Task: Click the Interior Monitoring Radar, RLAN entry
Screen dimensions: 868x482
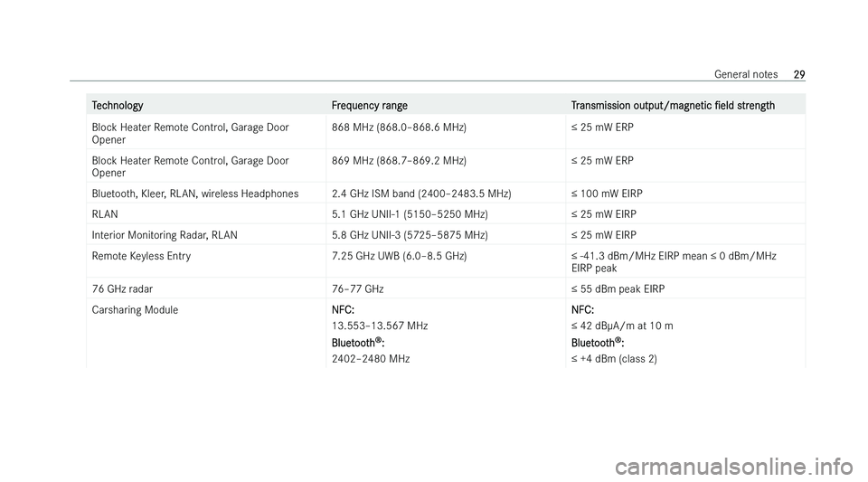Action: tap(165, 235)
